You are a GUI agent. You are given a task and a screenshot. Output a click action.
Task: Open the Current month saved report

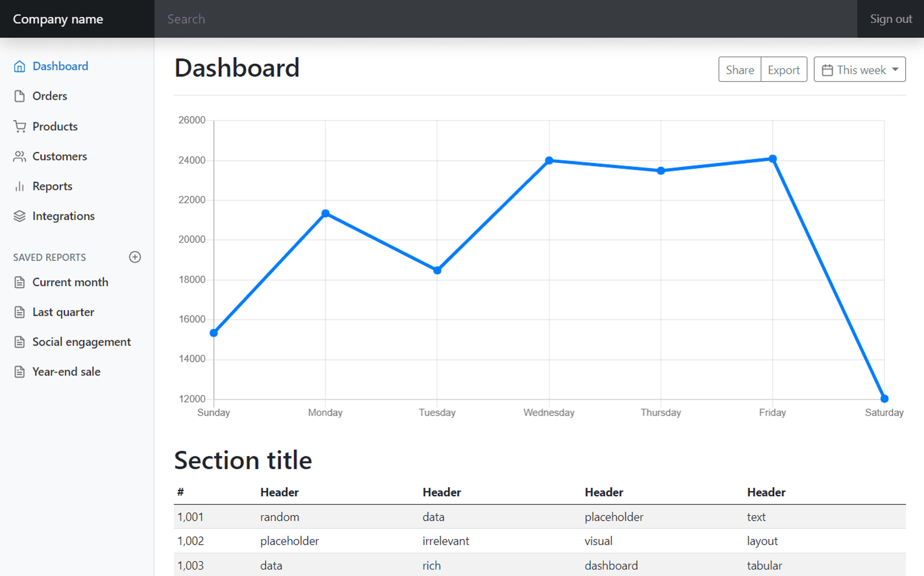coord(71,282)
